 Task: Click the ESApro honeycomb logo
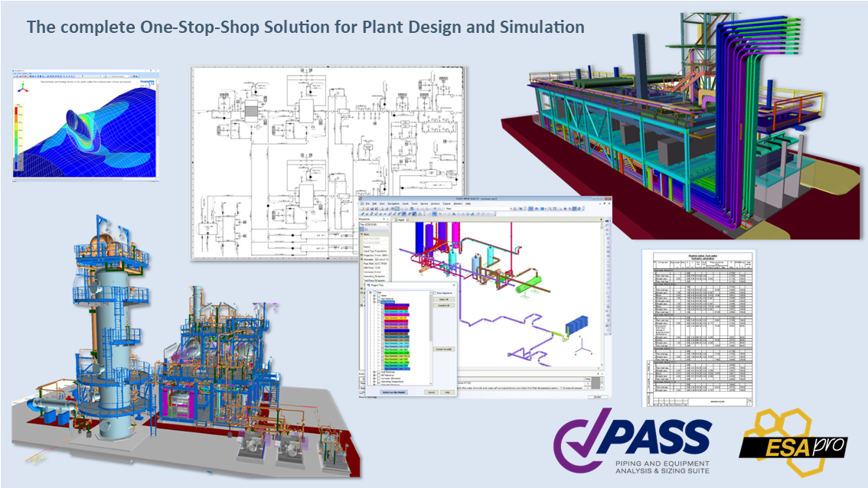coord(791,441)
